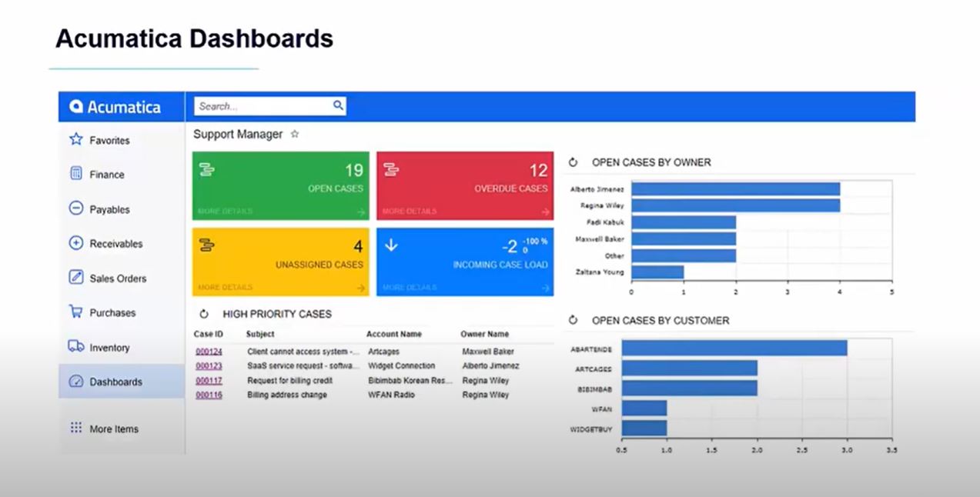Screen dimensions: 980x497
Task: Open case 000124 link
Action: [209, 352]
